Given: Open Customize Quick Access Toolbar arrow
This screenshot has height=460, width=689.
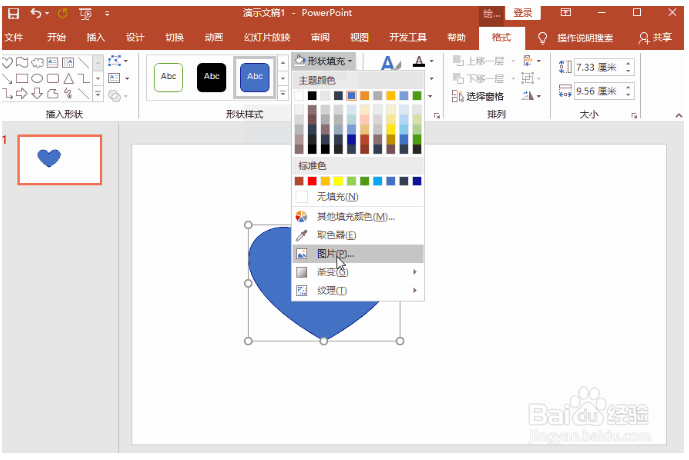Looking at the screenshot, I should pyautogui.click(x=107, y=14).
